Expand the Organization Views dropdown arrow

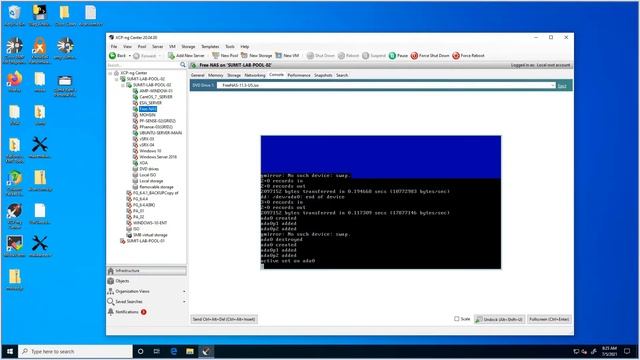pos(184,291)
